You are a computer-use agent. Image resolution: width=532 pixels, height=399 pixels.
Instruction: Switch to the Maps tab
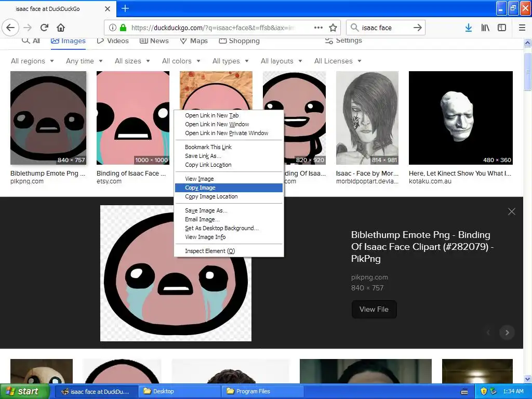(x=194, y=41)
